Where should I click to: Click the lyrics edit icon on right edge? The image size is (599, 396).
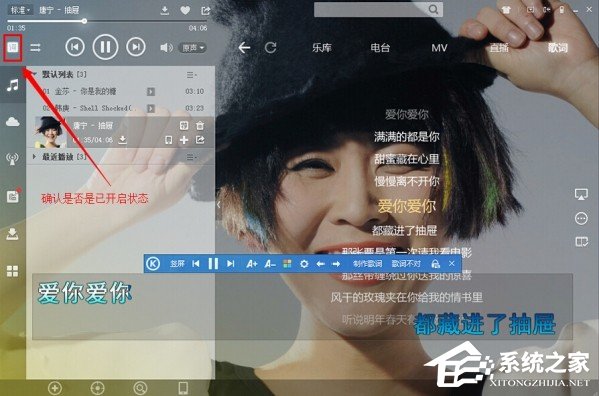(x=581, y=242)
